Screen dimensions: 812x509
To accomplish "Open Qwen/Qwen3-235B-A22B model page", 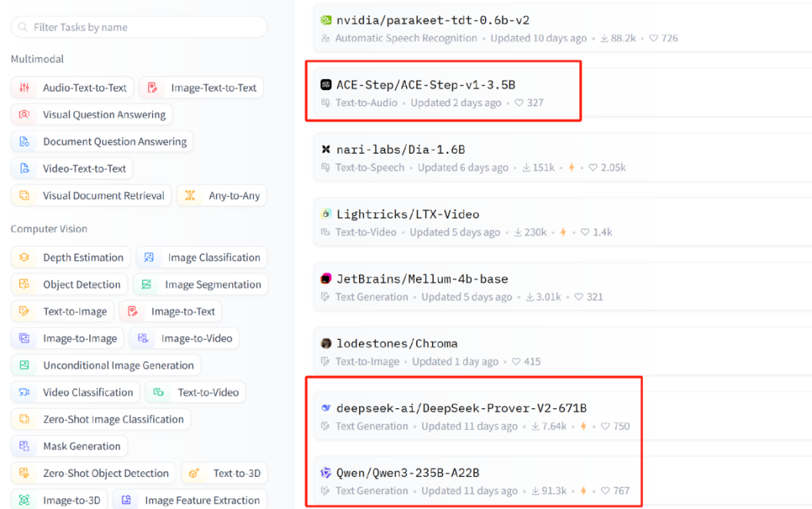I will 408,474.
